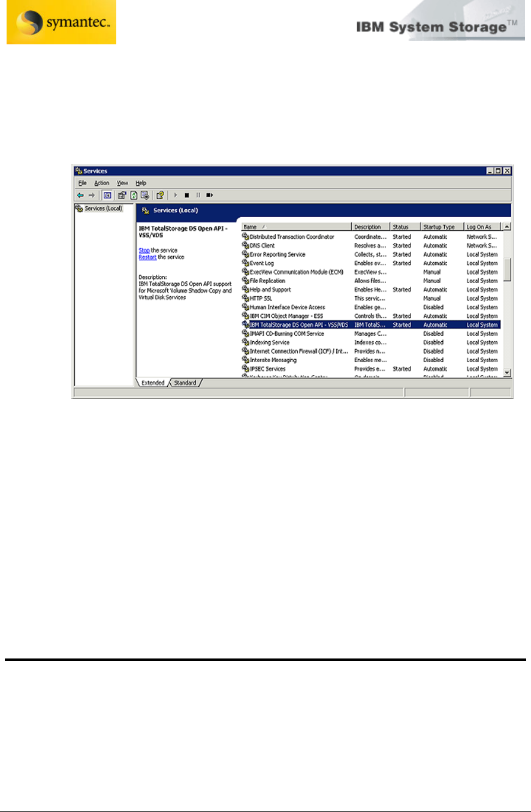The image size is (531, 812).
Task: Click the Show/Hide Console Tree toolbar icon
Action: tap(107, 195)
